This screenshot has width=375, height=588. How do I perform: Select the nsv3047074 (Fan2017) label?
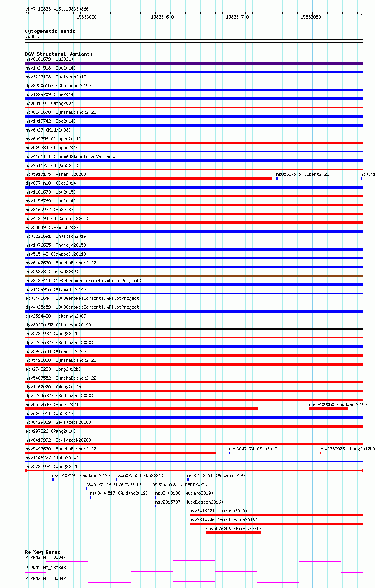tap(254, 449)
